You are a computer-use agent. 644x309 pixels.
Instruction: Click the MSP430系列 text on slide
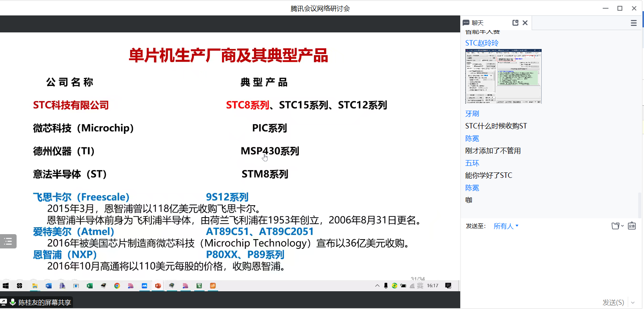pos(270,151)
